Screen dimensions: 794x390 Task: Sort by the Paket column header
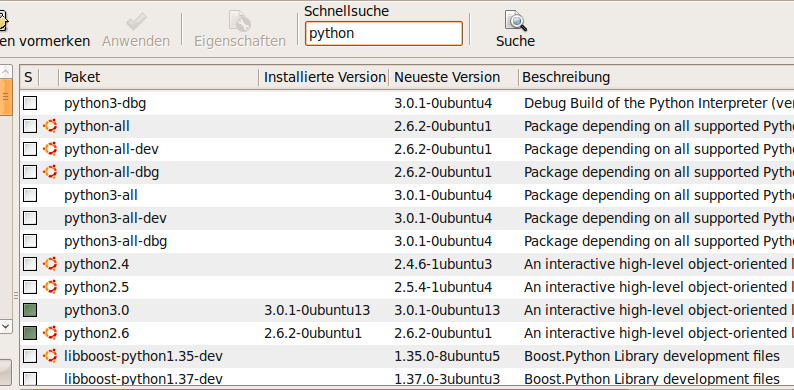tap(159, 77)
